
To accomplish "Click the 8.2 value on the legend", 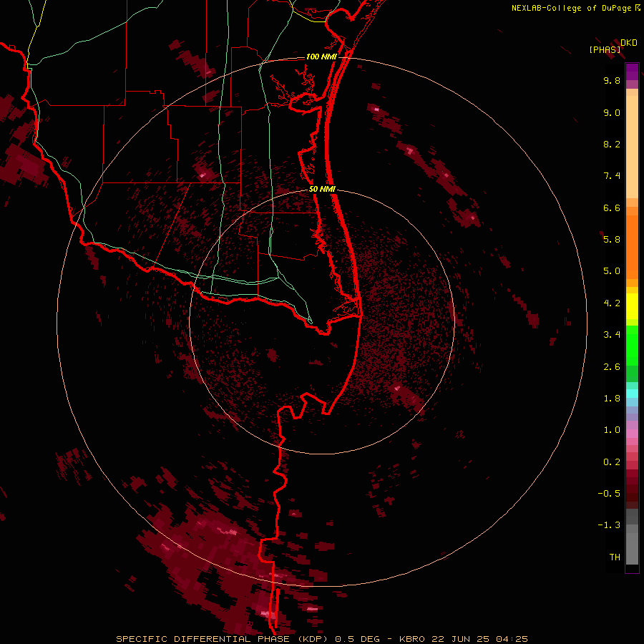I will [612, 144].
